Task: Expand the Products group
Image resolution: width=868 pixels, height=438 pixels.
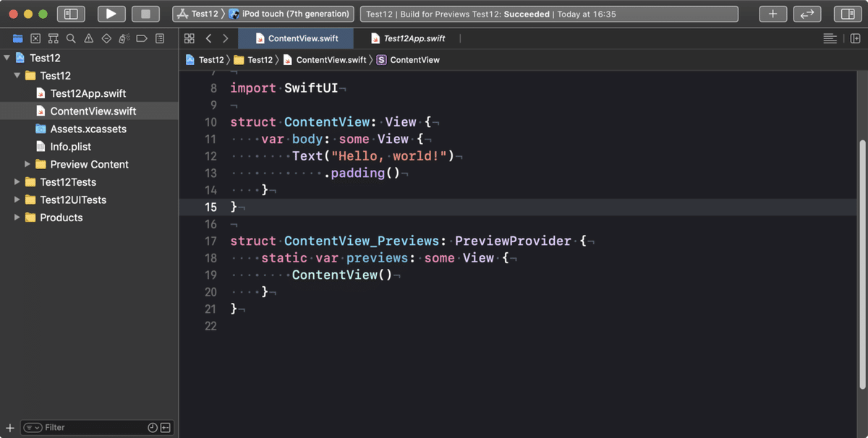Action: pos(17,218)
